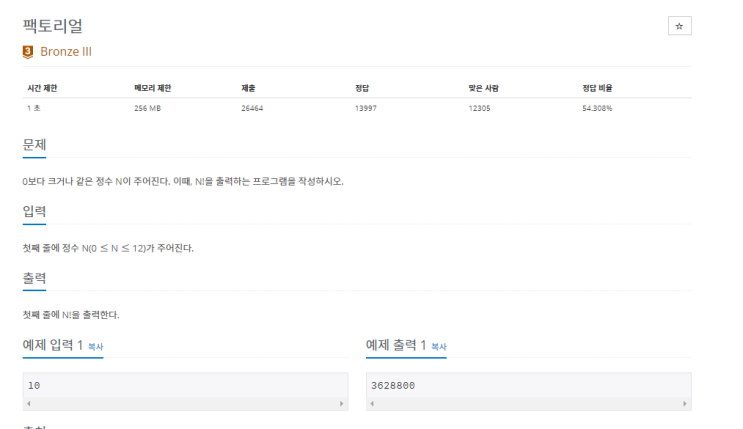Click the 제출 column header
Image resolution: width=743 pixels, height=429 pixels.
(x=248, y=88)
